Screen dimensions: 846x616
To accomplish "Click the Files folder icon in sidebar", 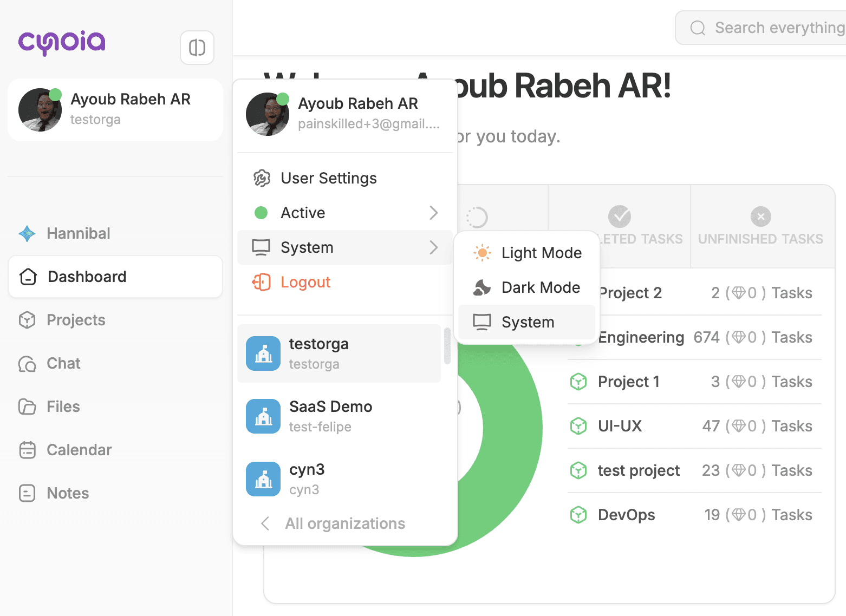I will click(x=27, y=407).
